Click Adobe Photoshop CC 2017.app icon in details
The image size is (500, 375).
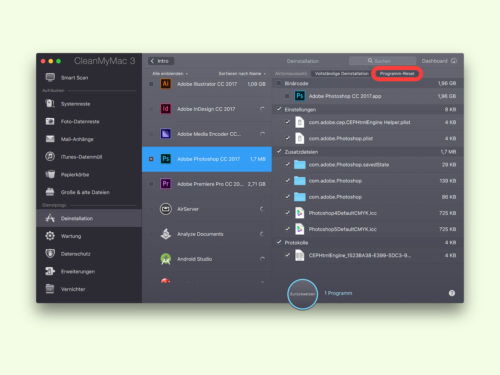pyautogui.click(x=300, y=96)
